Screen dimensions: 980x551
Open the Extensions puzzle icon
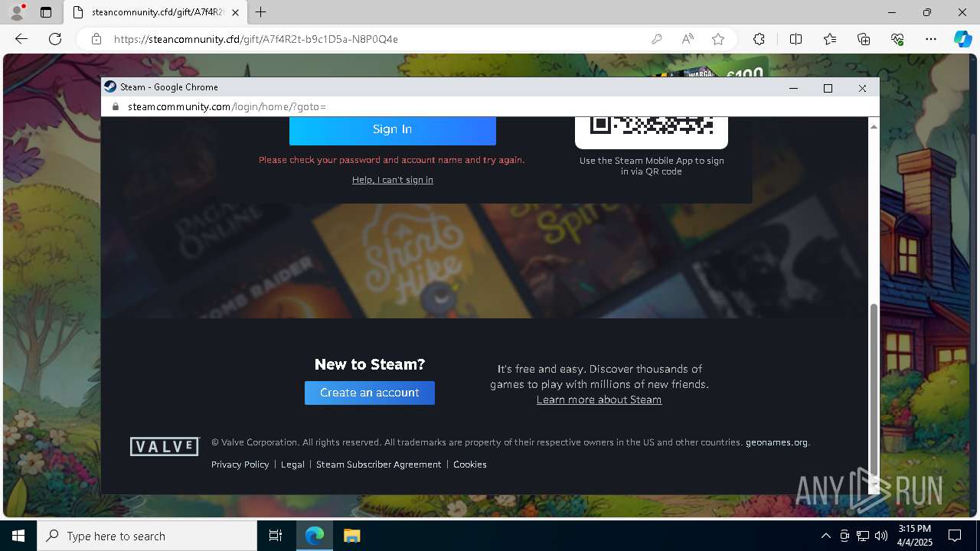click(759, 39)
